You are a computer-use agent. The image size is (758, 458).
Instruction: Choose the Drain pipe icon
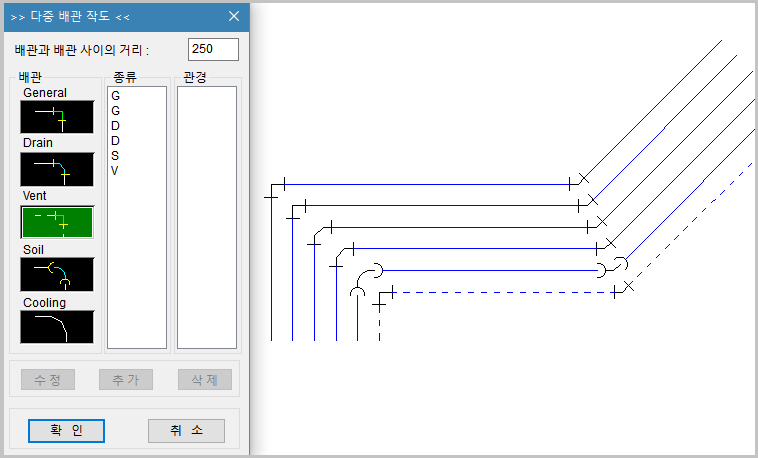pyautogui.click(x=57, y=168)
